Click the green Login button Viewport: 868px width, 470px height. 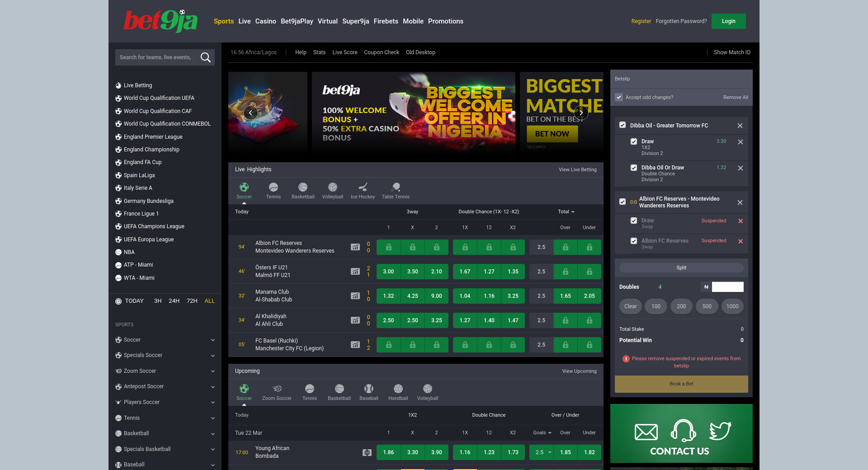click(728, 21)
